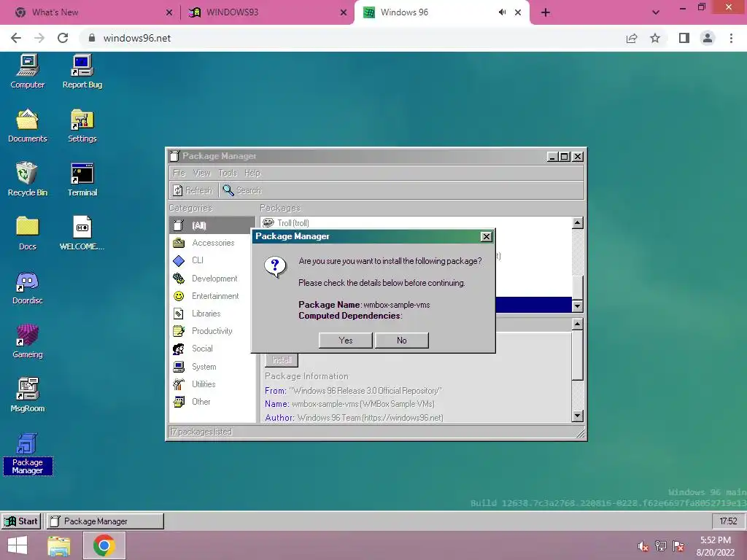Image resolution: width=747 pixels, height=560 pixels.
Task: Switch to the WINDOWS93 browser tab
Action: tap(266, 12)
